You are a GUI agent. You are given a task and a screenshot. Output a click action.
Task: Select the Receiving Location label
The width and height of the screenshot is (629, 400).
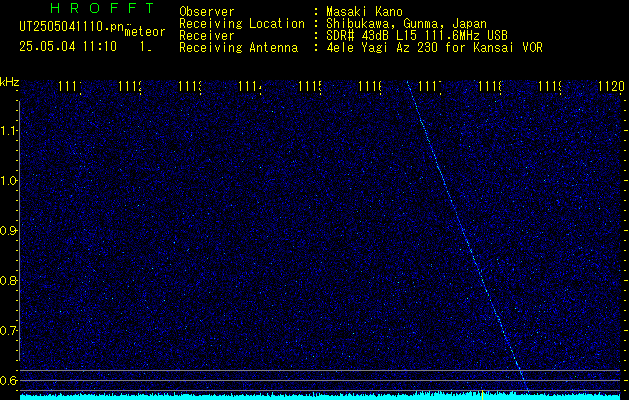pos(242,24)
